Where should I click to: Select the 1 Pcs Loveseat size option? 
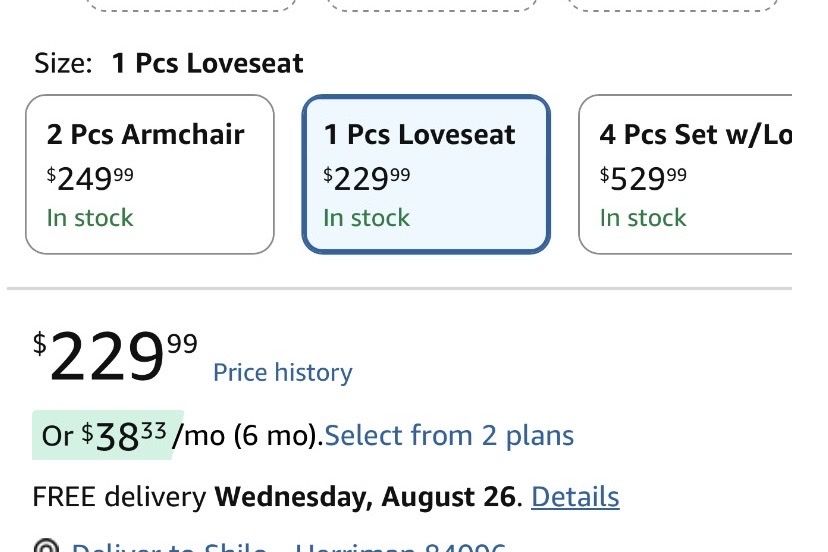click(426, 174)
